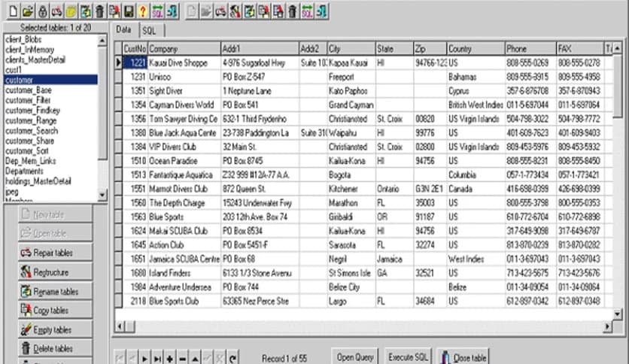Select the customer_Findkey table
Image resolution: width=629 pixels, height=364 pixels.
(51, 111)
